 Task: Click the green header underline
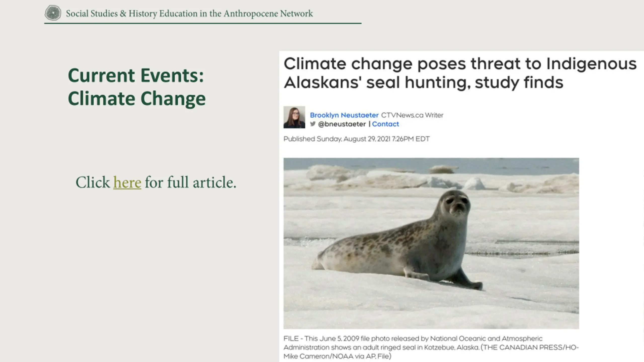click(x=203, y=23)
